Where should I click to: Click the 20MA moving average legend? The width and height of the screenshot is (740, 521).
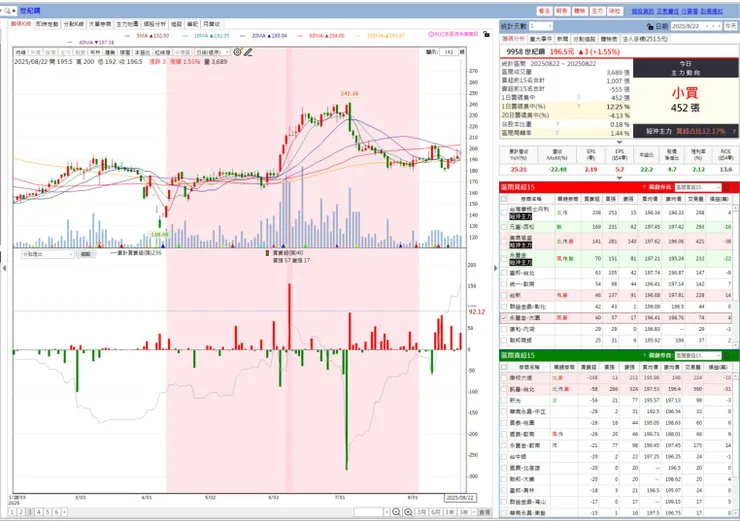coord(269,35)
